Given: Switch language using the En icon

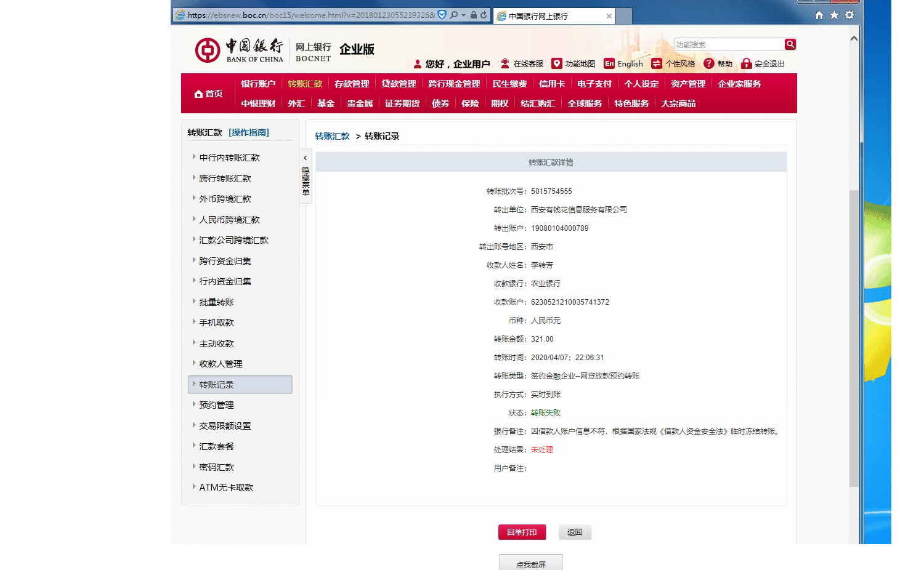Looking at the screenshot, I should click(609, 63).
